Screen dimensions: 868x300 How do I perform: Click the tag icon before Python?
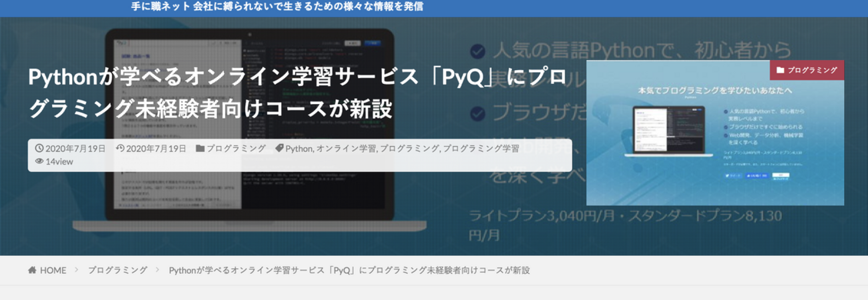tap(279, 148)
